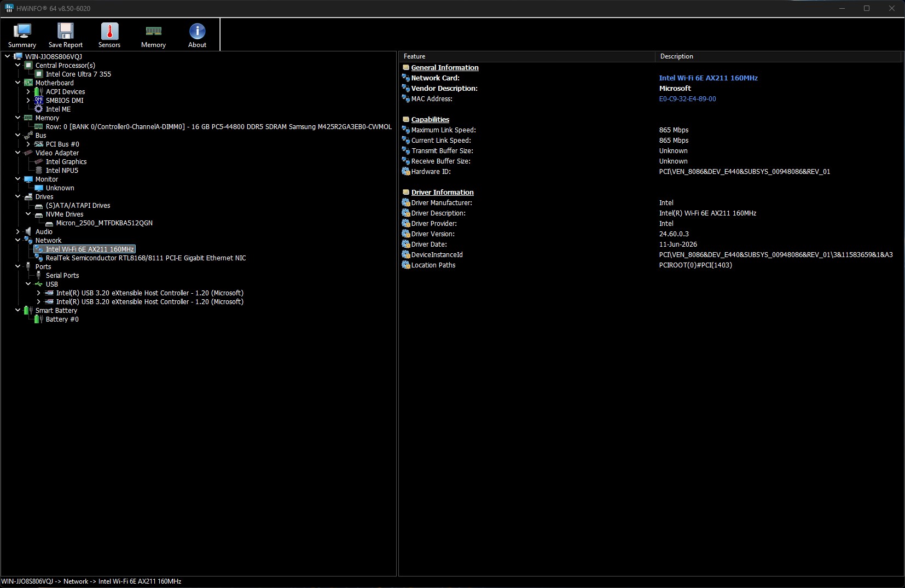Select Intel Graphics adapter

point(66,161)
